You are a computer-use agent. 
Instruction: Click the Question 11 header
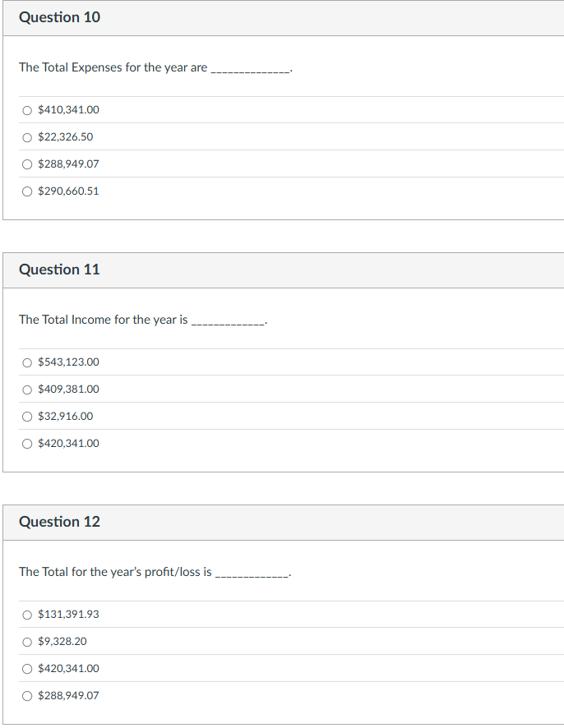(59, 269)
